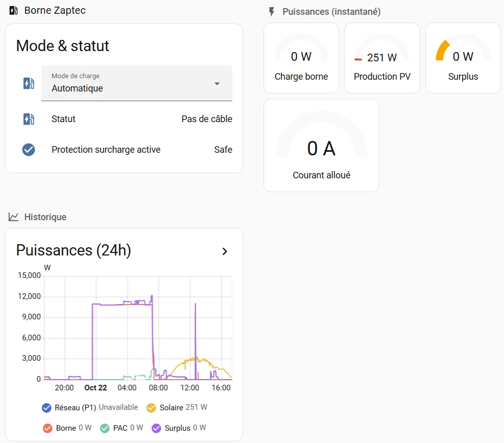Click the 'Pas de câble' status value
The width and height of the screenshot is (504, 443).
click(207, 119)
